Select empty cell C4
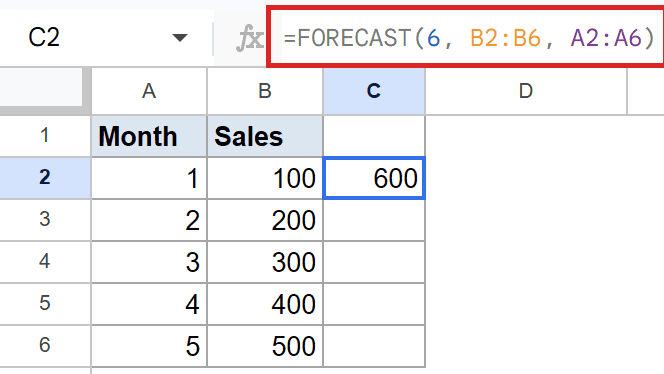The width and height of the screenshot is (664, 374). tap(374, 261)
